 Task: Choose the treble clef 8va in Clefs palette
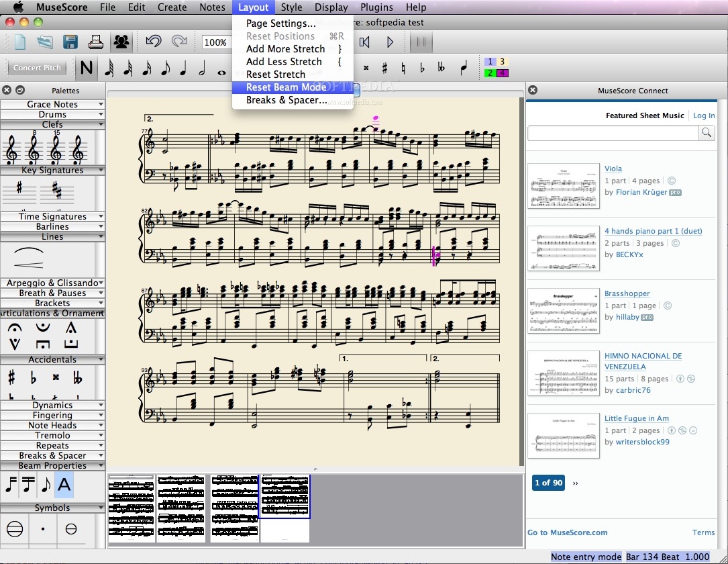pos(34,150)
